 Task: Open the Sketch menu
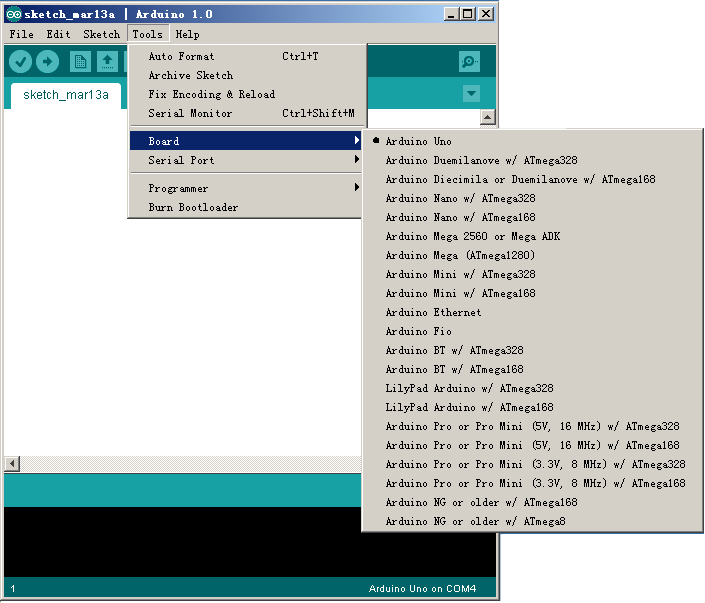tap(102, 34)
